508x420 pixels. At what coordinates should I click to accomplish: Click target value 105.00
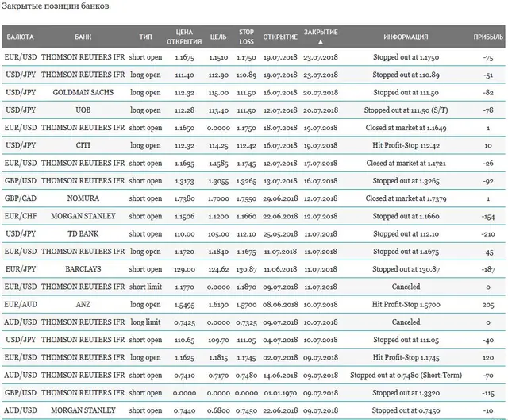218,234
